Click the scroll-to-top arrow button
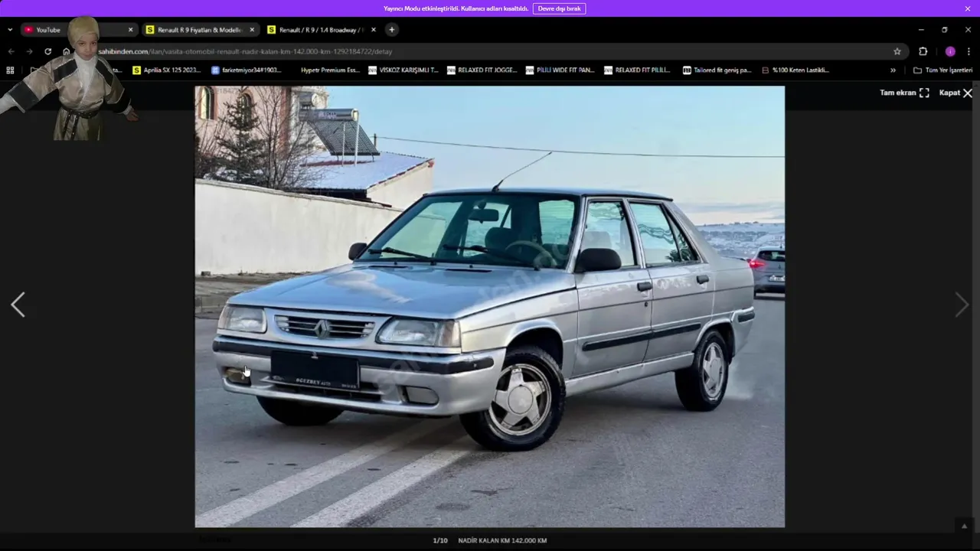 point(965,526)
